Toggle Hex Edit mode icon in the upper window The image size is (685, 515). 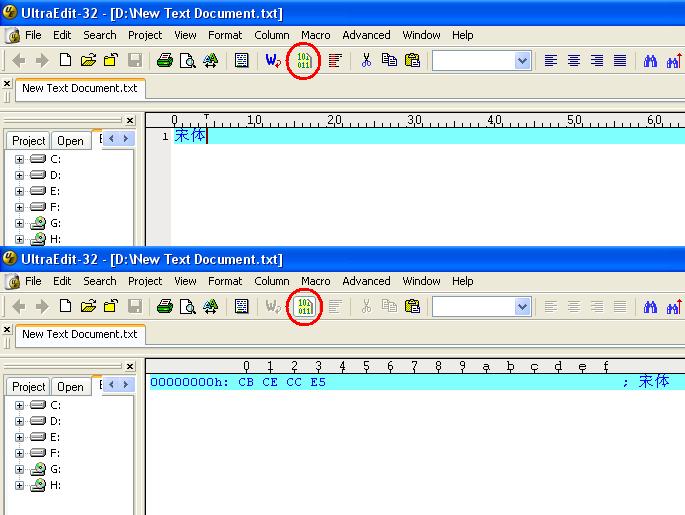pos(304,60)
